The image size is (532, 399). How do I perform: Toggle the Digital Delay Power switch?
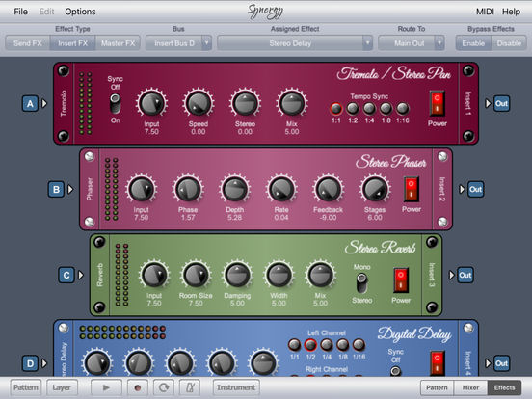pyautogui.click(x=438, y=363)
